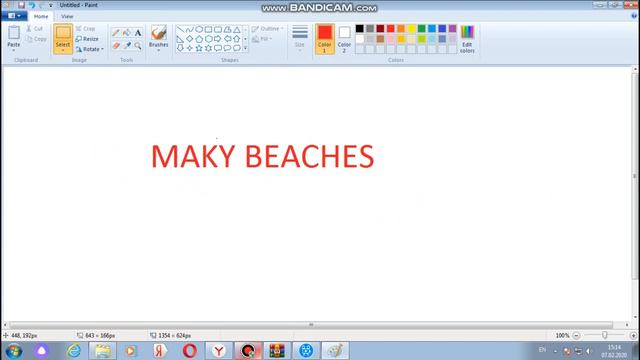The height and width of the screenshot is (360, 640).
Task: Select the Fill with color bucket tool
Action: 127,33
